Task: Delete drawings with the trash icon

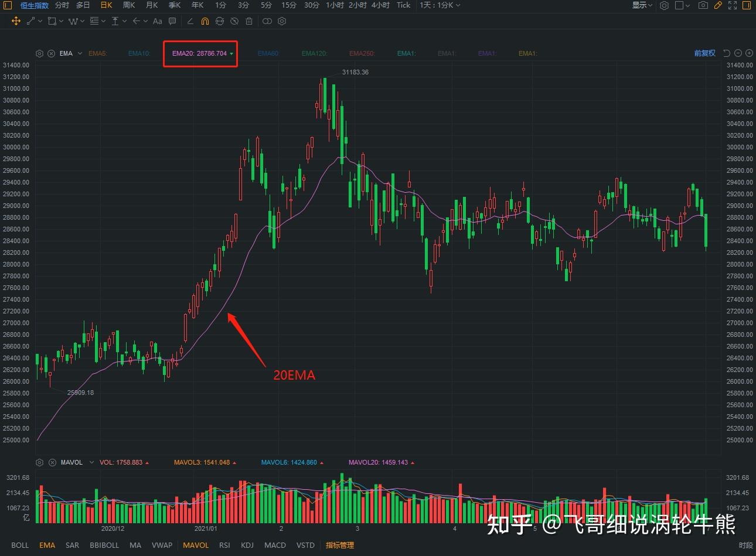Action: [249, 21]
